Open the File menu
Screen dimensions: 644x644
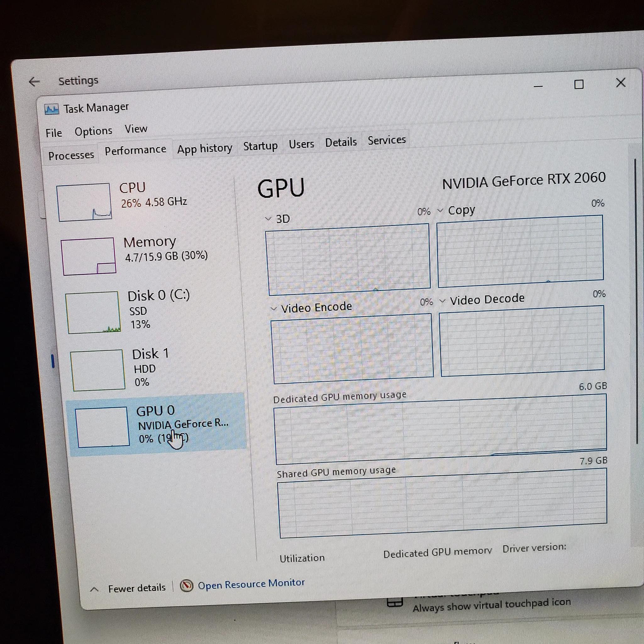[x=54, y=133]
